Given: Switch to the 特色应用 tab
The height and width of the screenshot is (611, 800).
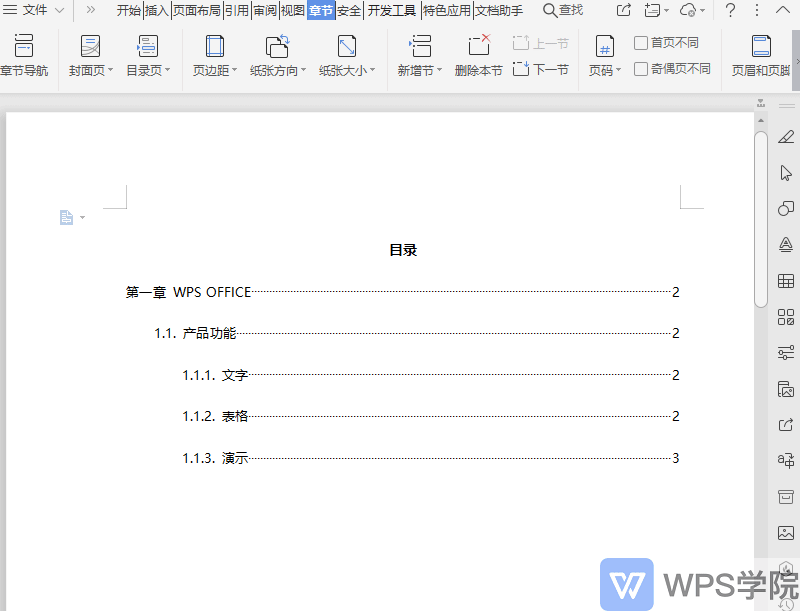Looking at the screenshot, I should 446,10.
